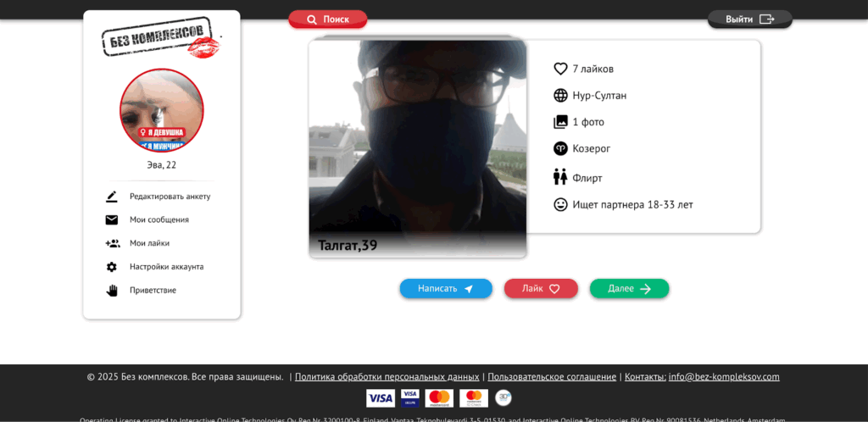This screenshot has height=422, width=868.
Task: Click the photo gallery icon beside 1 фото
Action: click(x=560, y=122)
